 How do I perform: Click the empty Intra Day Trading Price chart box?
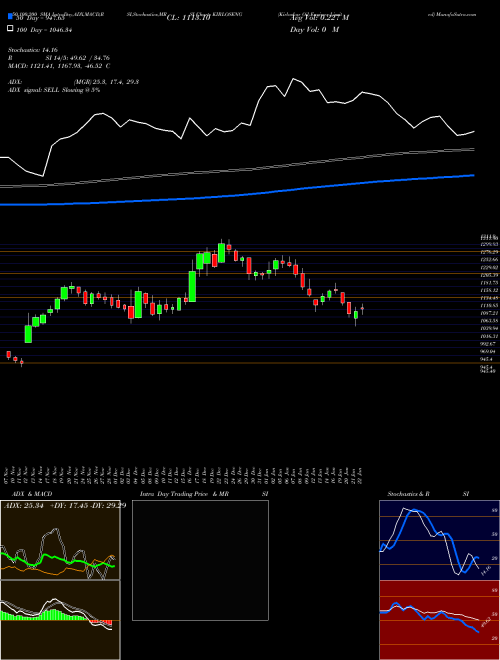click(200, 560)
